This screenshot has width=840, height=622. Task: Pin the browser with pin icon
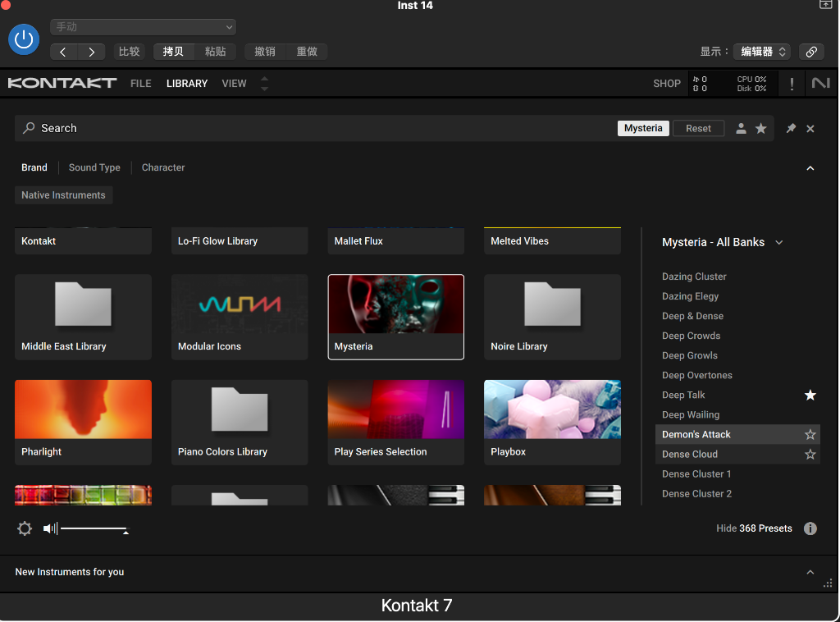[791, 128]
